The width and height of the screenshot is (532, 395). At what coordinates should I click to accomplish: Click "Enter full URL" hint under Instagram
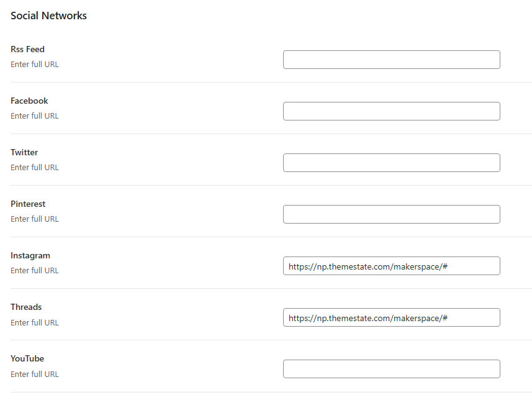35,270
